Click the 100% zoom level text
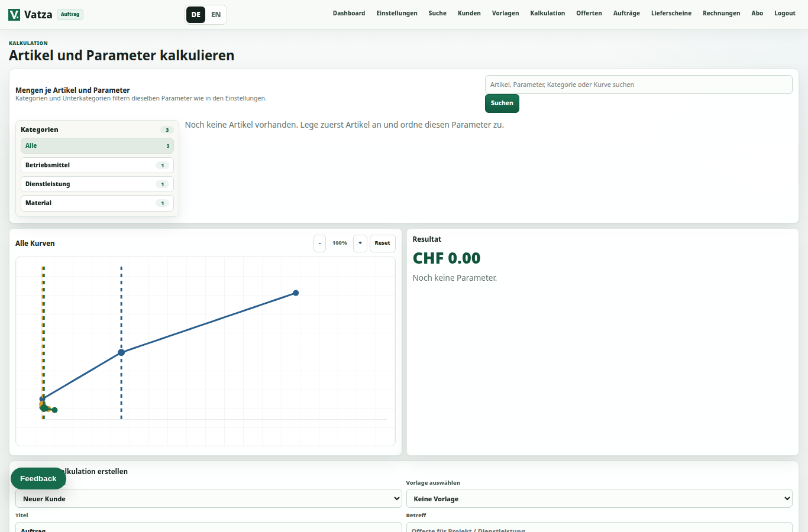 (340, 243)
